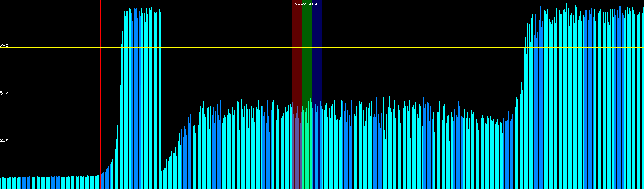Click the bright green bars under green band
This screenshot has width=644, height=189.
pos(307,151)
